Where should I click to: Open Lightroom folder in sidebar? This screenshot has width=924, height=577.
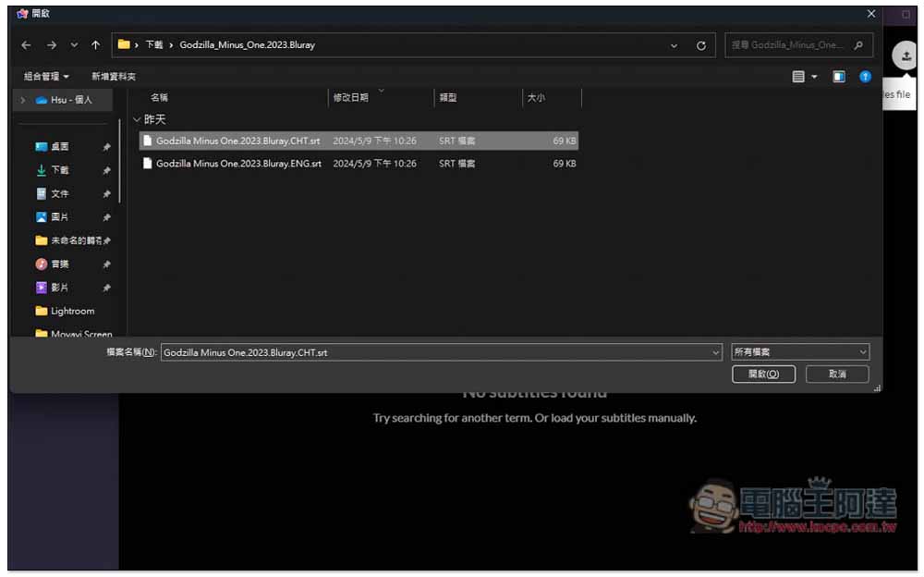(72, 311)
